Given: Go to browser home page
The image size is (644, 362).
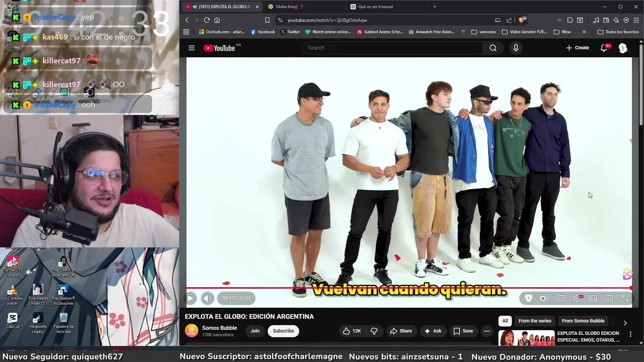Looking at the screenshot, I should [x=217, y=20].
